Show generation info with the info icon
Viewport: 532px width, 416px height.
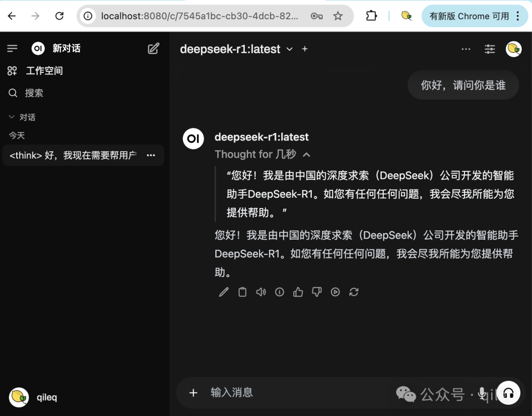click(280, 292)
